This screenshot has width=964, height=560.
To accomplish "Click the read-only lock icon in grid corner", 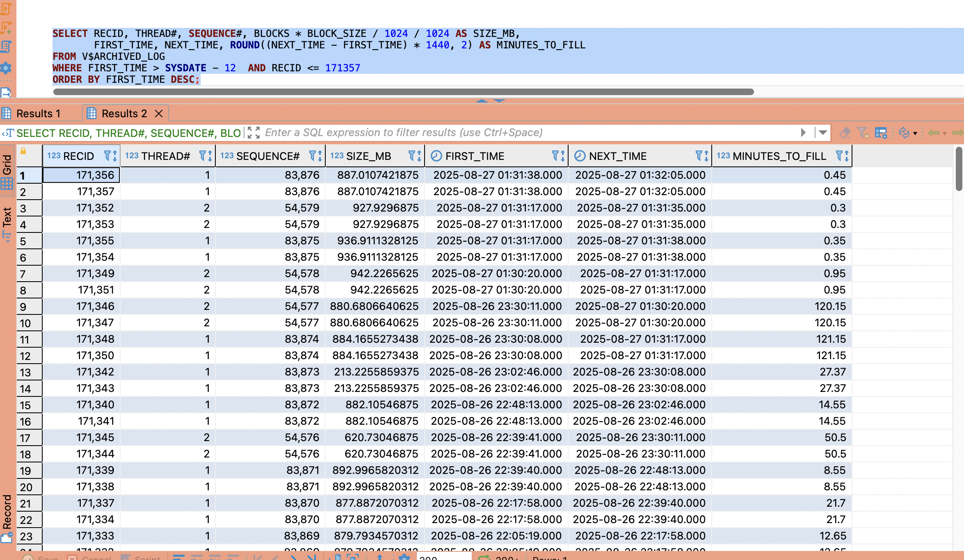I will tap(23, 151).
